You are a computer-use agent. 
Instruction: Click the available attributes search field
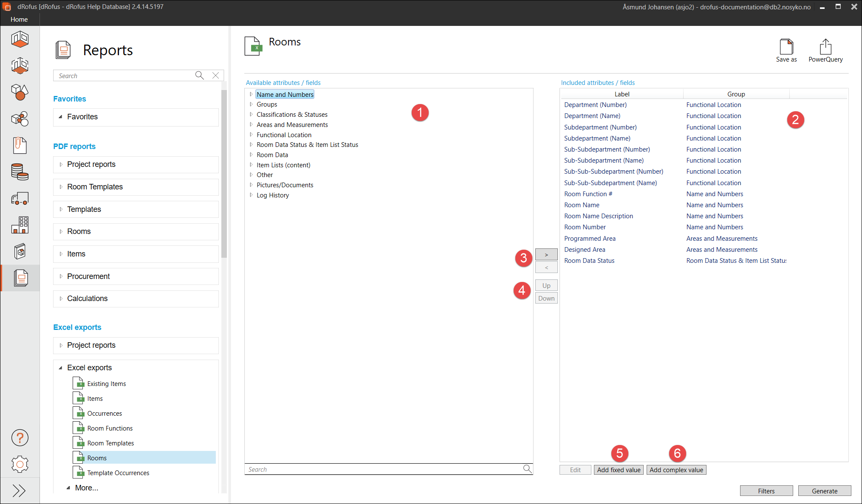pyautogui.click(x=382, y=469)
